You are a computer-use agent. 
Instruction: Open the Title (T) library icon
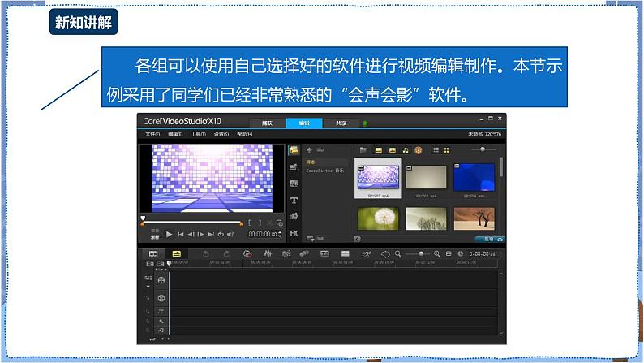[294, 201]
